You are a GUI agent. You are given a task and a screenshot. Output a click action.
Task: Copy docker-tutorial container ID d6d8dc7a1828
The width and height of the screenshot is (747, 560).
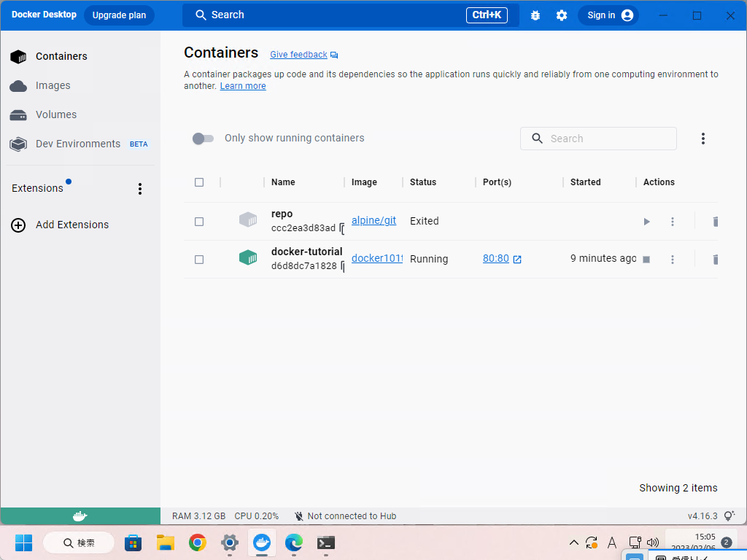342,267
